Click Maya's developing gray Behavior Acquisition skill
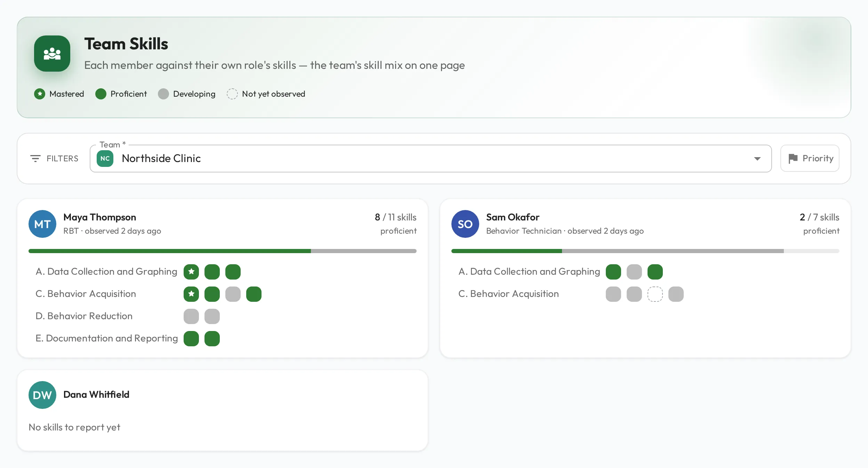Viewport: 868px width, 468px height. click(233, 294)
